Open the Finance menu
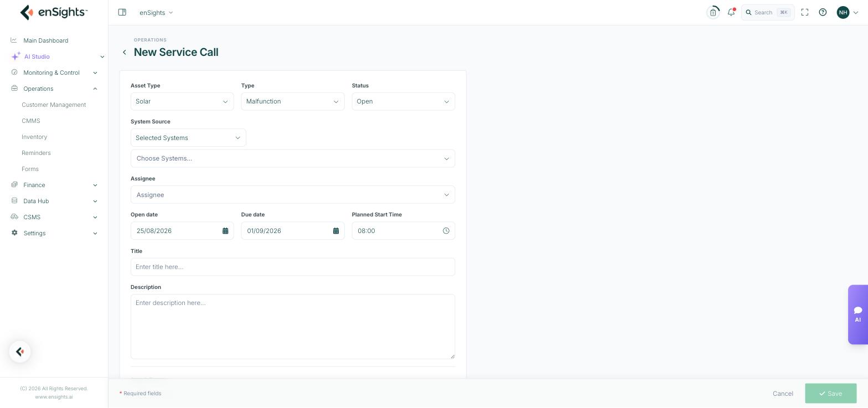 pos(34,185)
